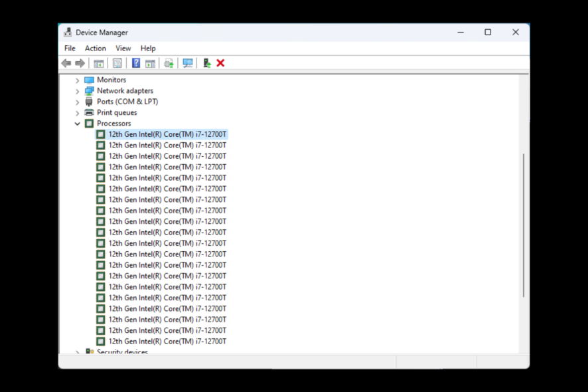The image size is (588, 392).
Task: Select the Network adapters category icon
Action: (x=89, y=91)
